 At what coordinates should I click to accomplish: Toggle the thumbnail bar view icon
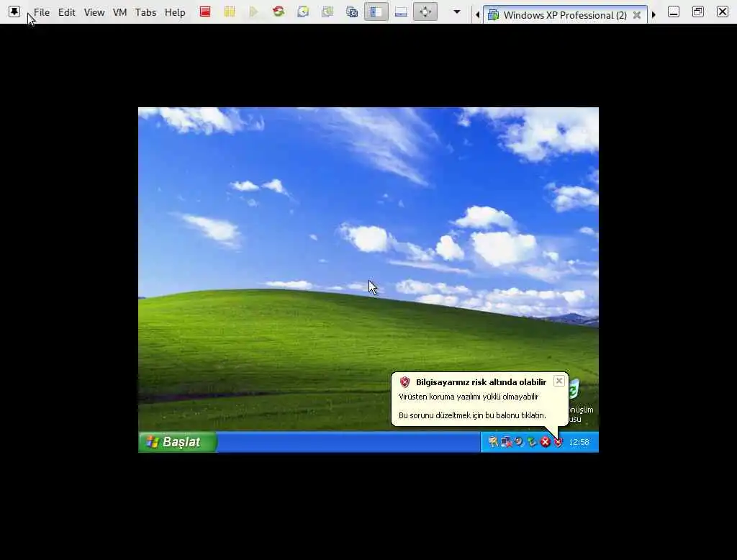[401, 12]
